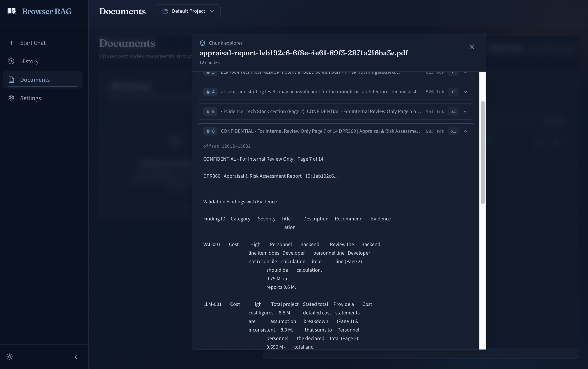
Task: Click the p.1 page badge on chunk #5
Action: (x=453, y=112)
